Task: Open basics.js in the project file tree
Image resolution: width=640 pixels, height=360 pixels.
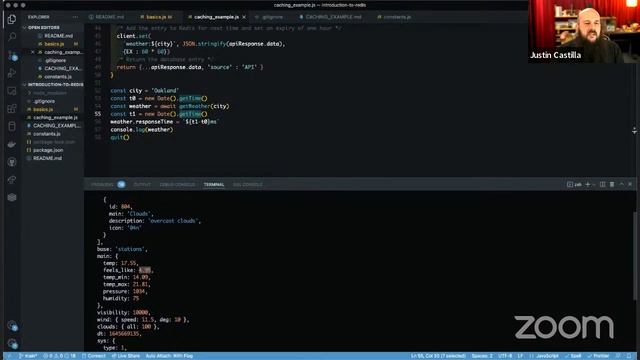Action: pos(43,109)
